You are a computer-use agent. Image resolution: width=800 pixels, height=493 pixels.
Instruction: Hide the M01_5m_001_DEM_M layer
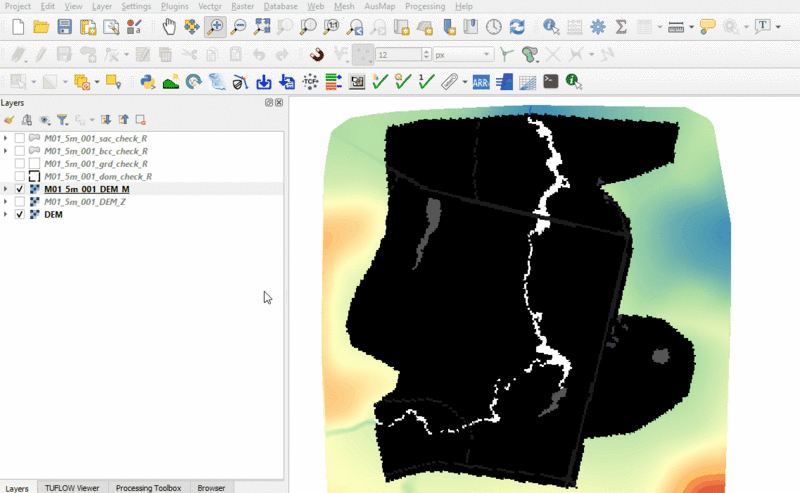click(x=20, y=189)
